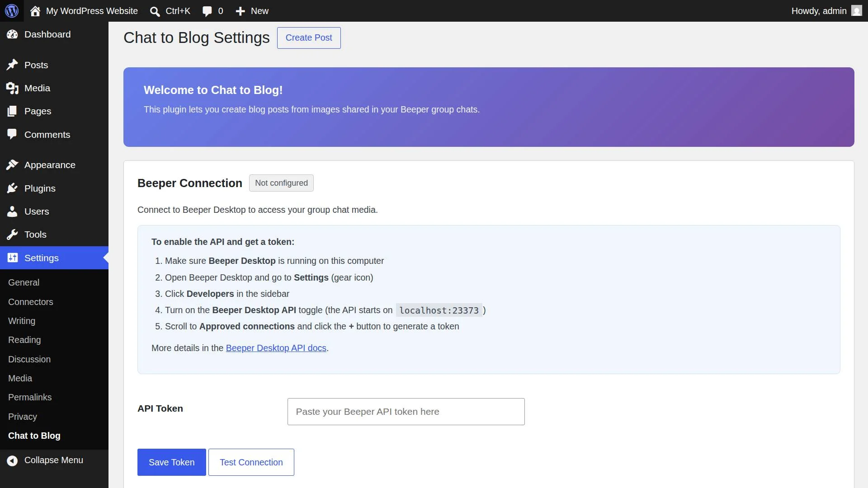Click the Settings label in the sidebar

[x=42, y=258]
